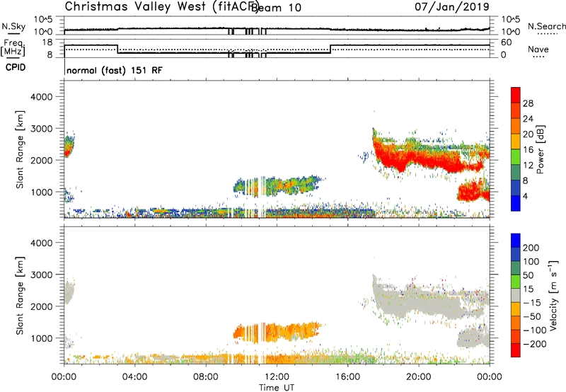Click the 'CPID' label
Screen dimensions: 566x392
pos(16,67)
